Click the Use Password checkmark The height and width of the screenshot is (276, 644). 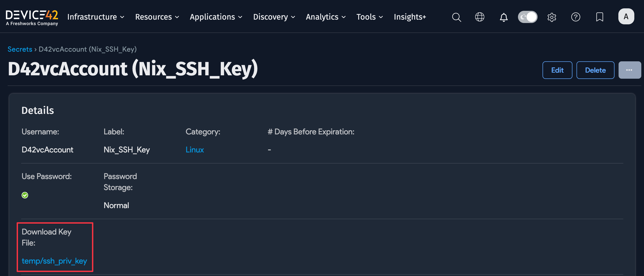(x=25, y=195)
